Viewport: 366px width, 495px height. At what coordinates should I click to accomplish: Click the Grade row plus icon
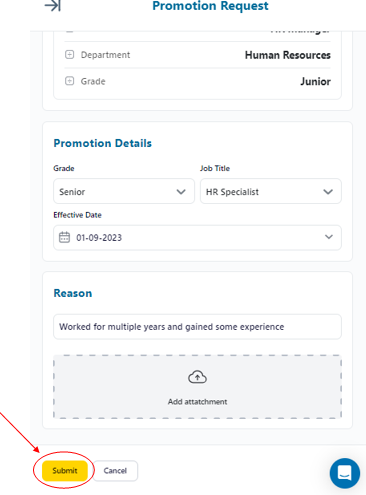[69, 81]
